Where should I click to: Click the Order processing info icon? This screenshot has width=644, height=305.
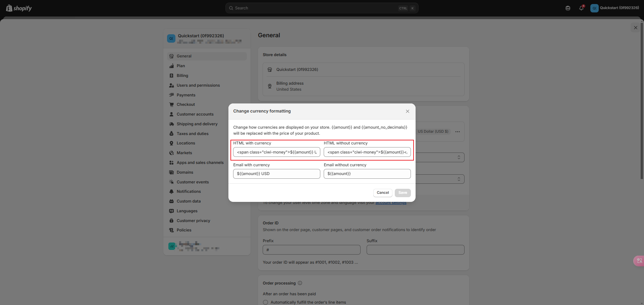point(300,283)
